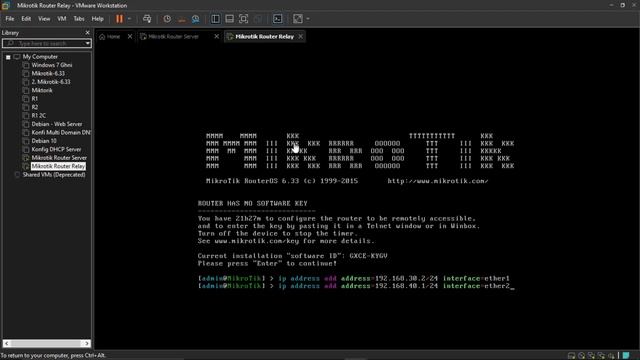Screen dimensions: 640x360
Task: Select the R1 virtual machine
Action: tap(35, 99)
